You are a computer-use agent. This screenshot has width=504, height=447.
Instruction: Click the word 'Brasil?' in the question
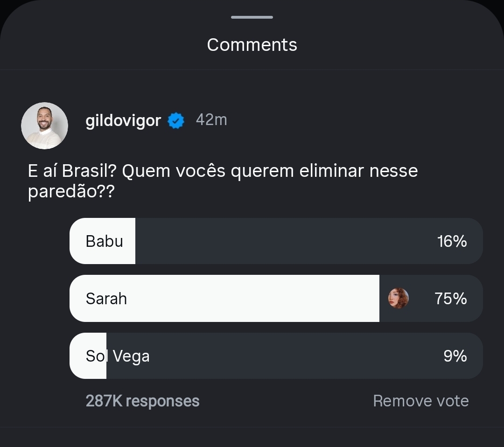[89, 171]
